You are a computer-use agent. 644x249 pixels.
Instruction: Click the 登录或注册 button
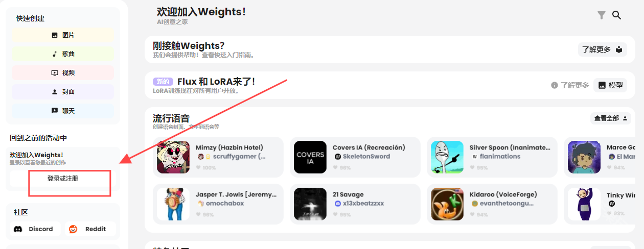click(x=63, y=179)
